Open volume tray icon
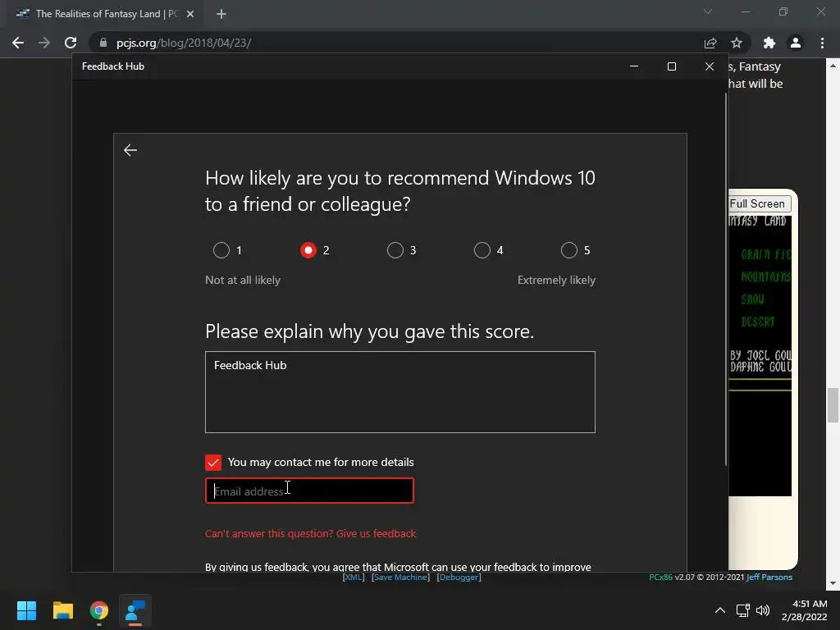 763,610
